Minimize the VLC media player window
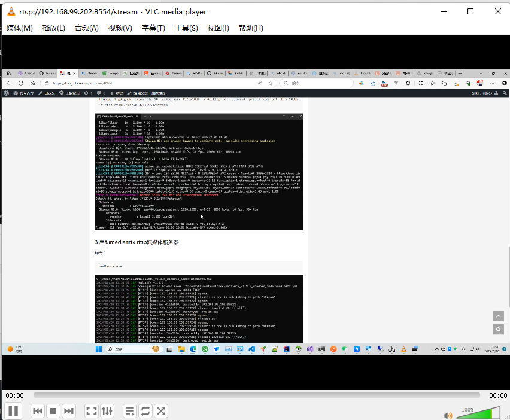 pos(444,12)
